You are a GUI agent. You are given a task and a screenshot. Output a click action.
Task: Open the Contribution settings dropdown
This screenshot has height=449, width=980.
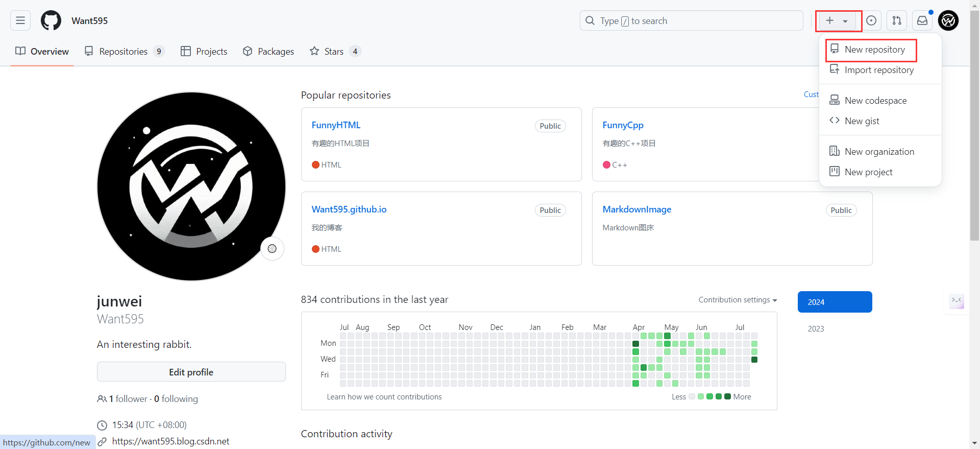click(738, 300)
